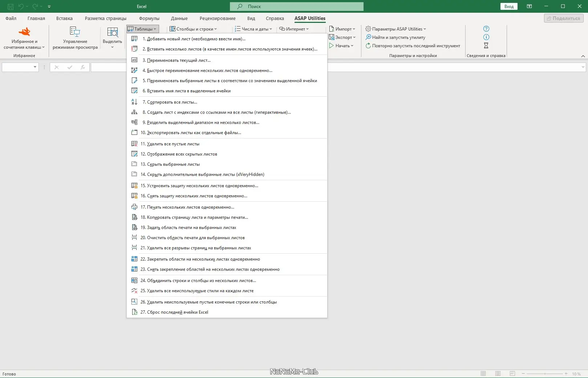
Task: Select menu item 'Скрыть выбранные листы'
Action: click(x=227, y=164)
